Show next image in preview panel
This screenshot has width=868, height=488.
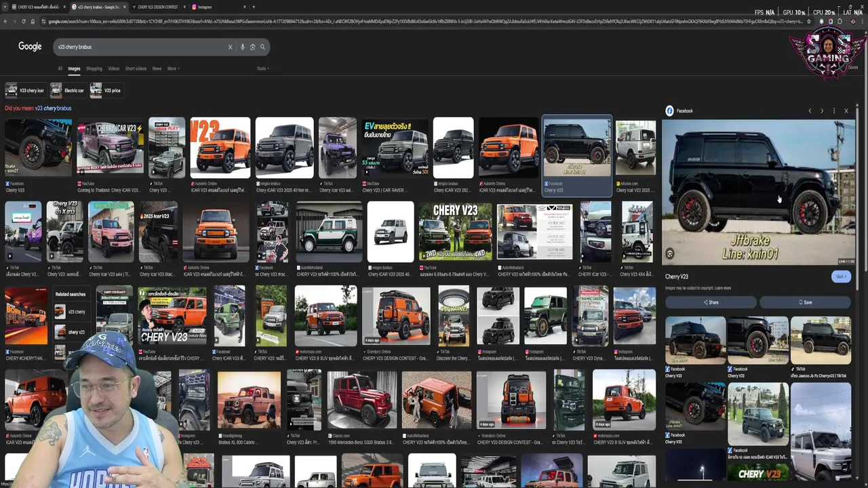click(x=822, y=110)
